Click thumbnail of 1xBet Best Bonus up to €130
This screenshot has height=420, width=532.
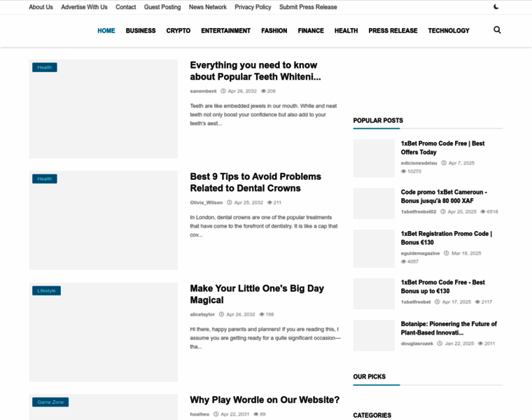point(374,294)
